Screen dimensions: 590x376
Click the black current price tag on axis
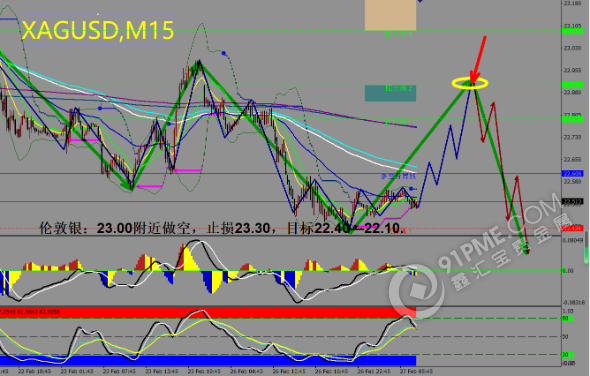[572, 202]
